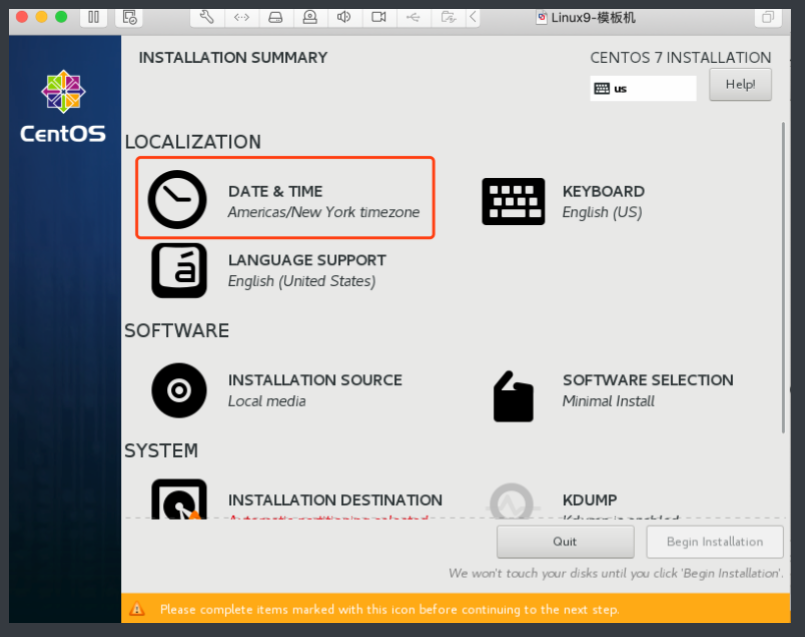Click the 'SYSTEM' section heading
This screenshot has width=805, height=637.
pyautogui.click(x=161, y=451)
